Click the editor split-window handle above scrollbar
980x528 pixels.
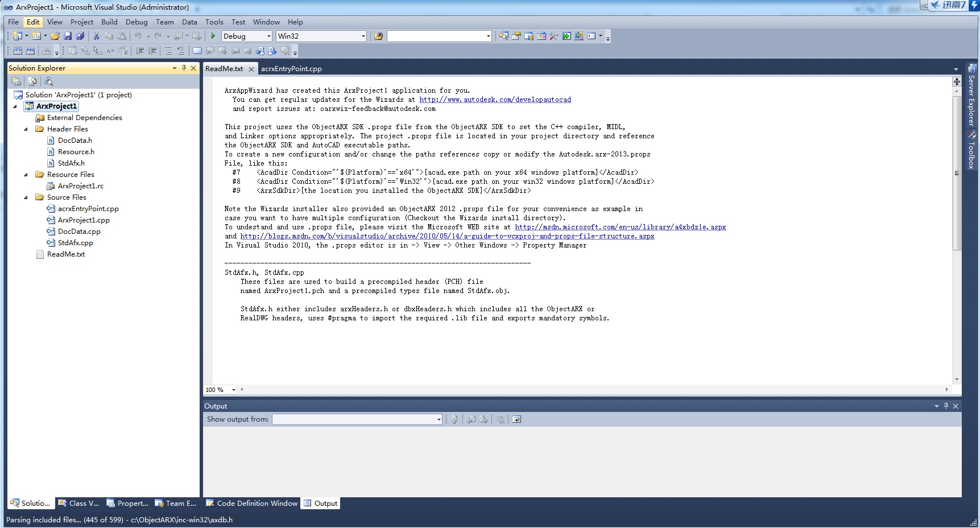tap(957, 81)
